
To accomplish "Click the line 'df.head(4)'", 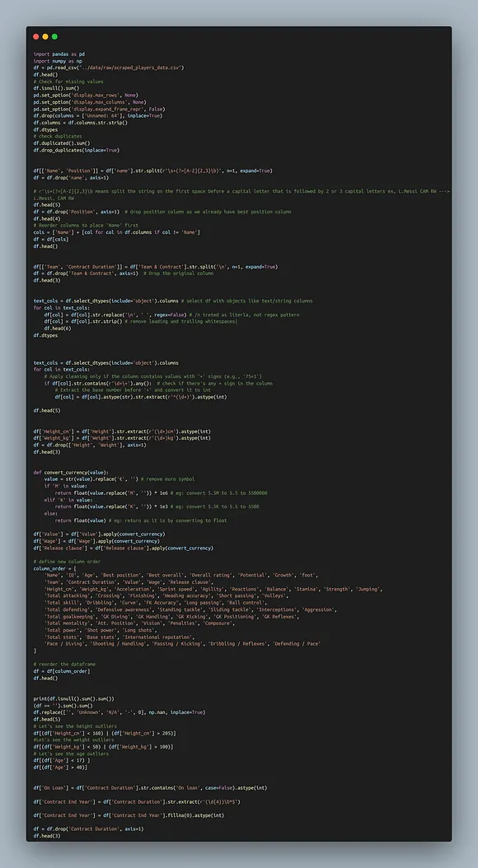I will tap(45, 219).
